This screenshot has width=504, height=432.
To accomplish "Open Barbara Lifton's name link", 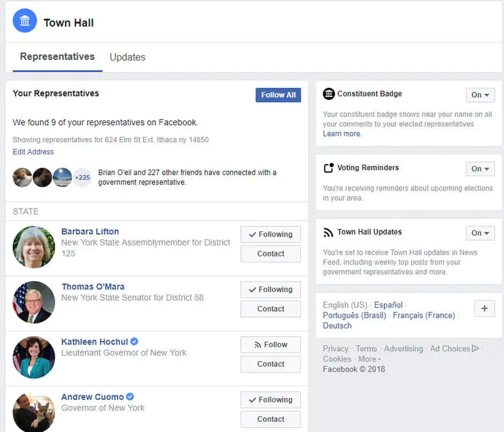I will coord(90,231).
